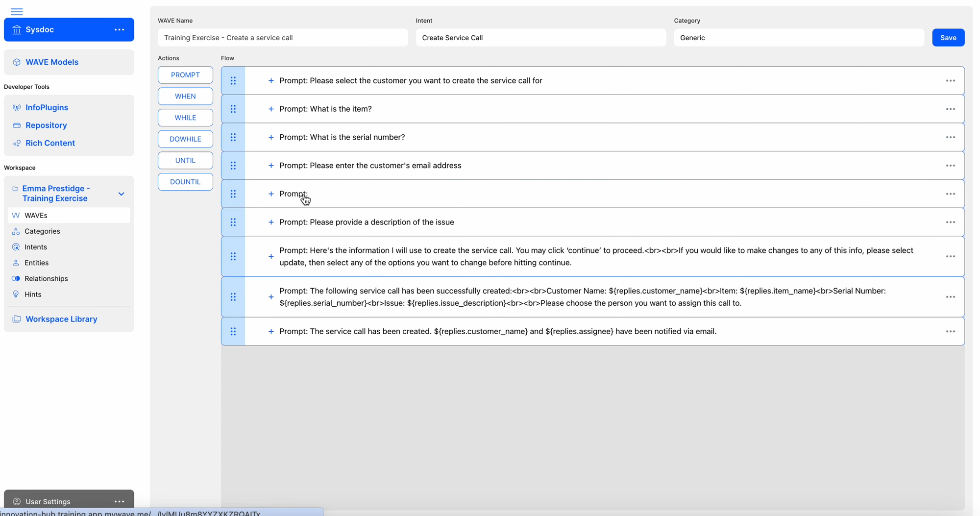Select Categories in workspace menu
This screenshot has height=516, width=980.
coord(69,231)
